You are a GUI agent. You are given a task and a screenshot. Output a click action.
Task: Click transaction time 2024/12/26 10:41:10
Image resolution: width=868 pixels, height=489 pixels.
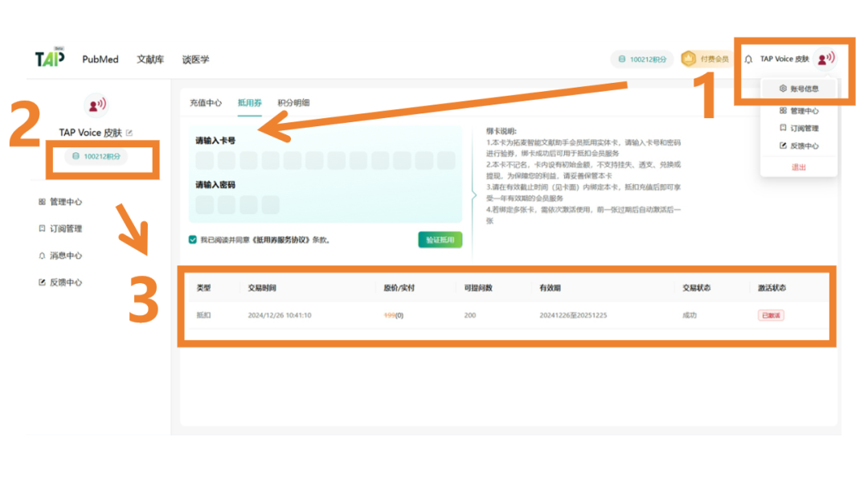click(280, 315)
